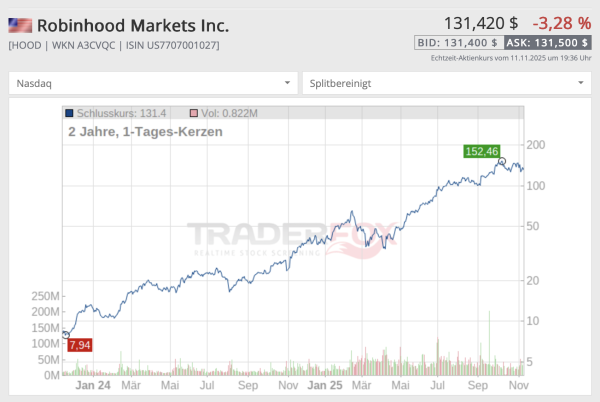Click the green 152,46 high marker
Viewport: 600px width, 402px height.
[x=481, y=151]
